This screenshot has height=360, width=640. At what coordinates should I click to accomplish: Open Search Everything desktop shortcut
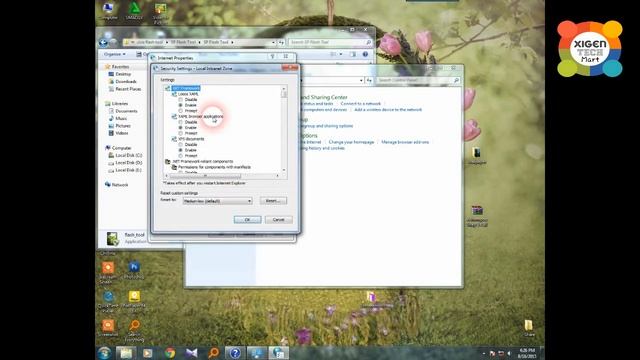click(x=134, y=331)
